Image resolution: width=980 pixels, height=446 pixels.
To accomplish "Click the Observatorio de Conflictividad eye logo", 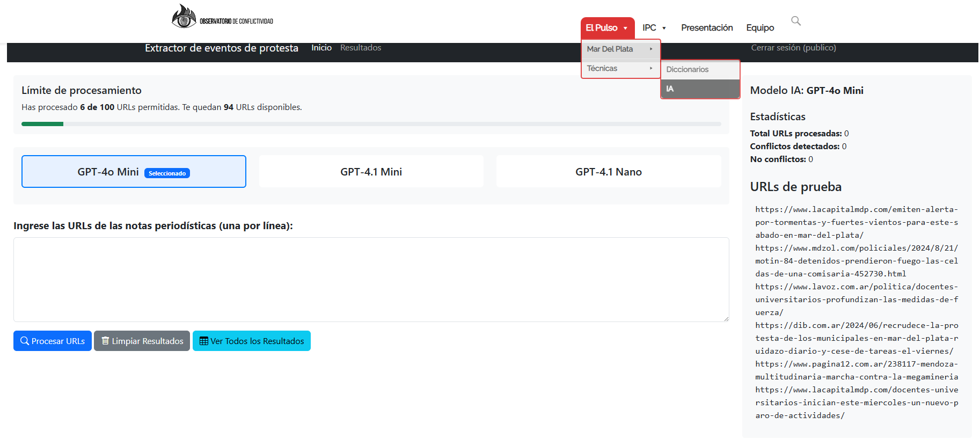I will [x=184, y=17].
